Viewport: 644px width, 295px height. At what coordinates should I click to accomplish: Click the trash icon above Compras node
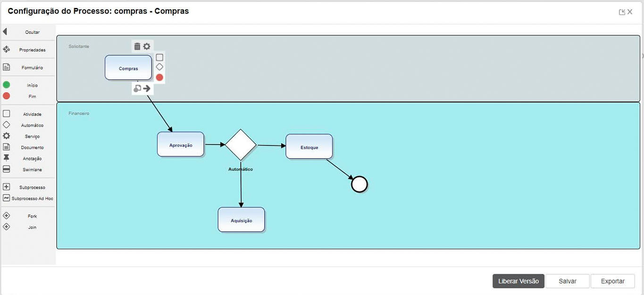137,46
